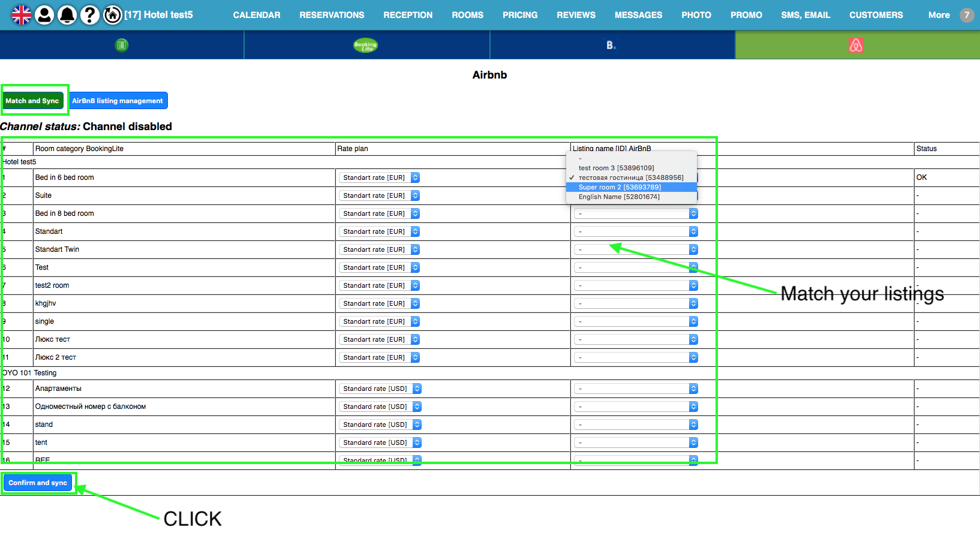Open AirBnB listing management
Image resolution: width=980 pixels, height=539 pixels.
coord(118,101)
